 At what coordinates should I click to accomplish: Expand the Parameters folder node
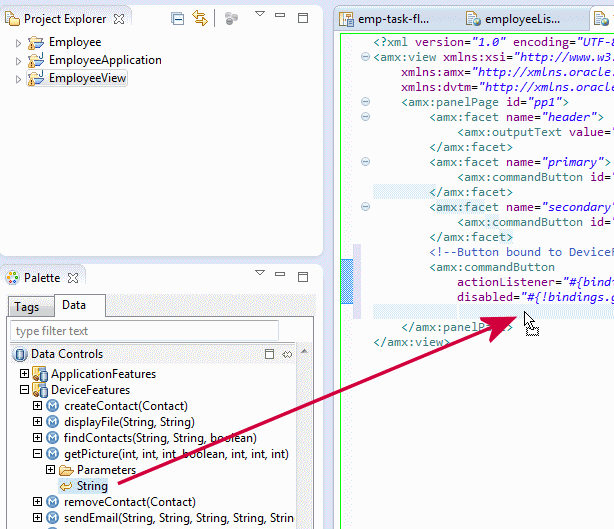50,469
